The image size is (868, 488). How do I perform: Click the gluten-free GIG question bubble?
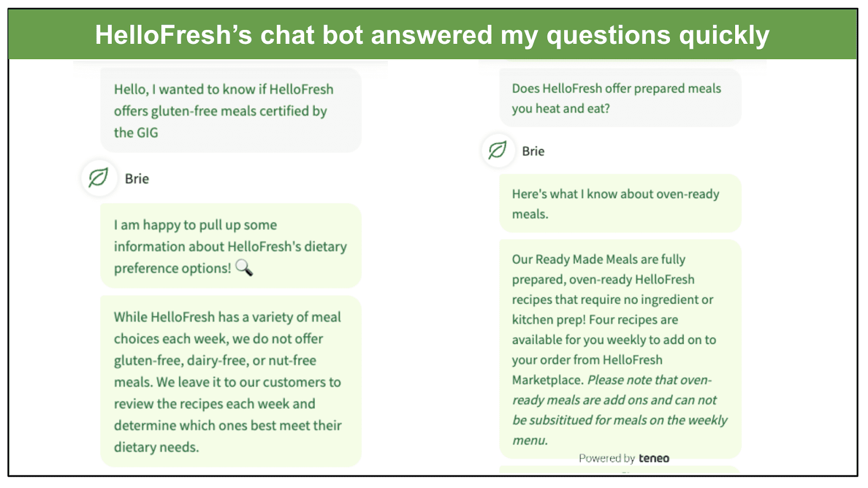pyautogui.click(x=231, y=110)
